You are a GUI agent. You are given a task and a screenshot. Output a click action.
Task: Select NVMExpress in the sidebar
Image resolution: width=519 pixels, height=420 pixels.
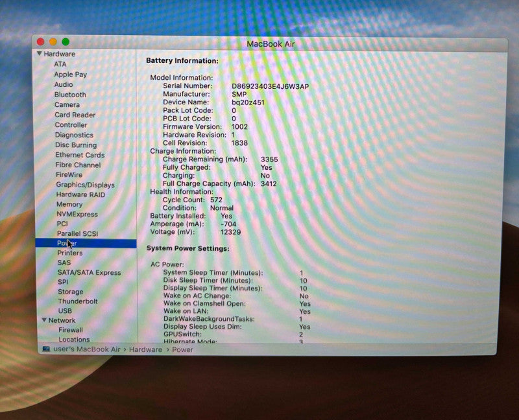pos(77,214)
